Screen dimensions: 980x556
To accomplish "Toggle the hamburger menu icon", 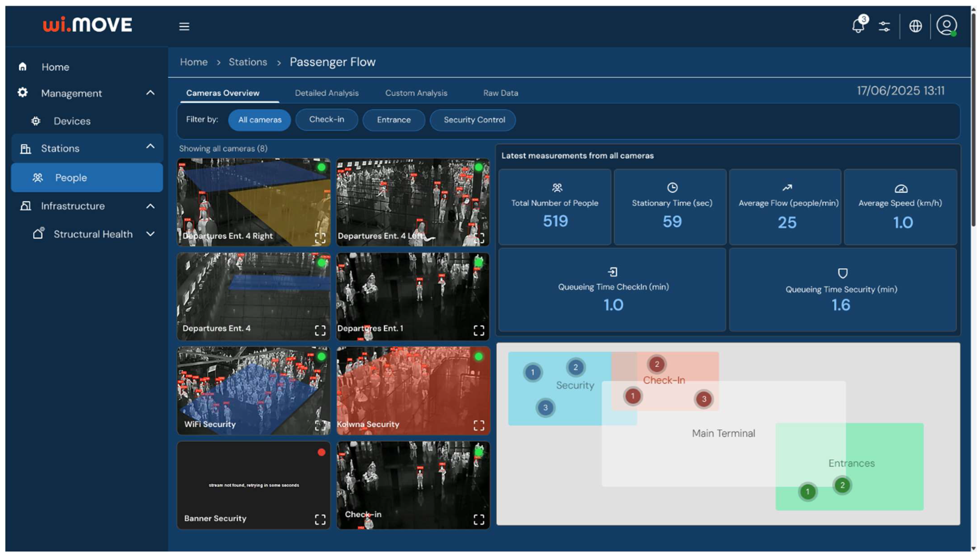I will pyautogui.click(x=184, y=26).
